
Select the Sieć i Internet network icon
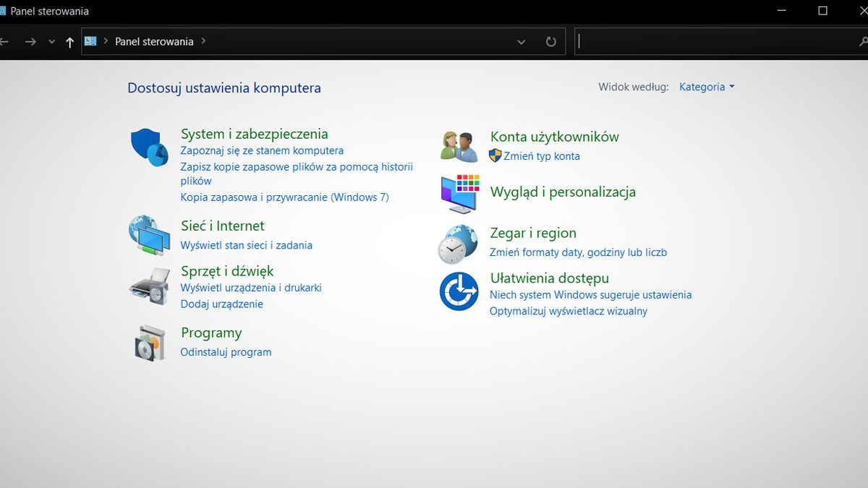click(x=149, y=234)
